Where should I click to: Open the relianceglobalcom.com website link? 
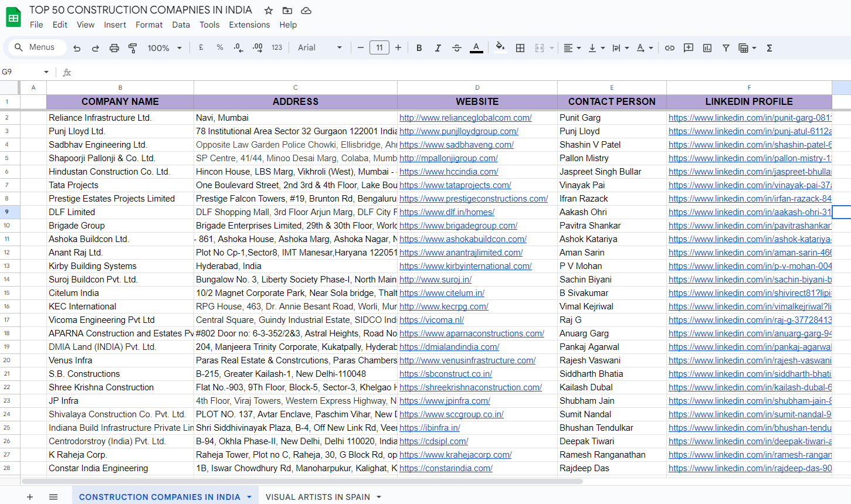click(466, 118)
